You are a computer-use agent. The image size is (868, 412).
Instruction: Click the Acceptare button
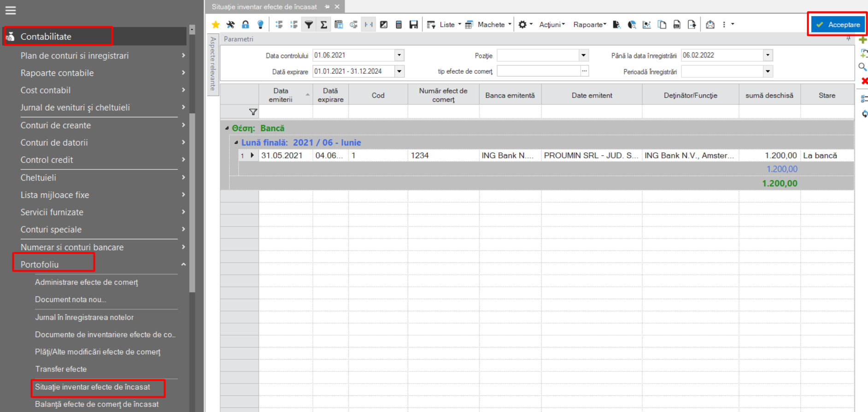point(839,25)
